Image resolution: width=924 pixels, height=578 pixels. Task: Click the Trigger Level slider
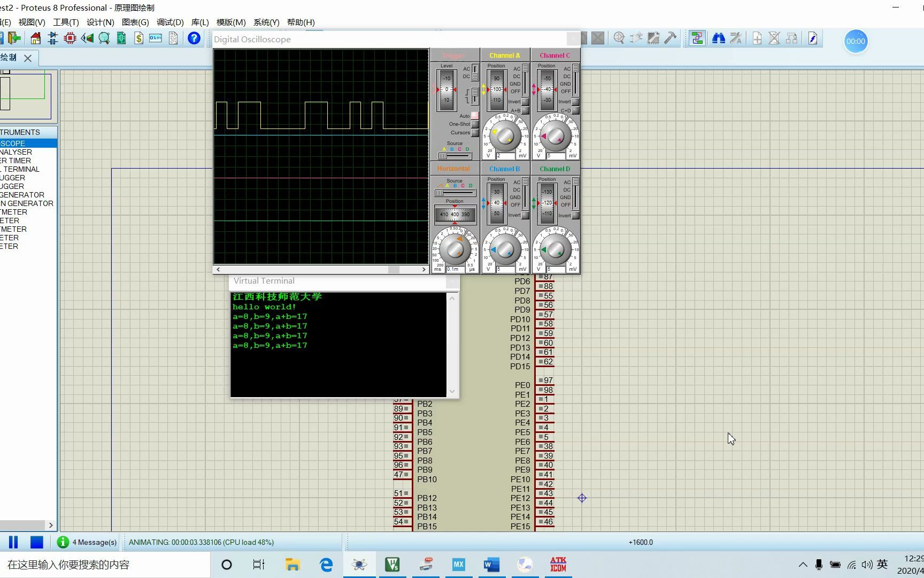click(445, 89)
